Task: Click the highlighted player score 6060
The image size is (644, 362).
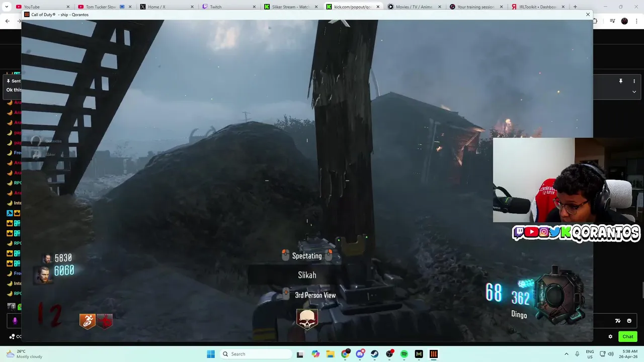Action: point(64,271)
